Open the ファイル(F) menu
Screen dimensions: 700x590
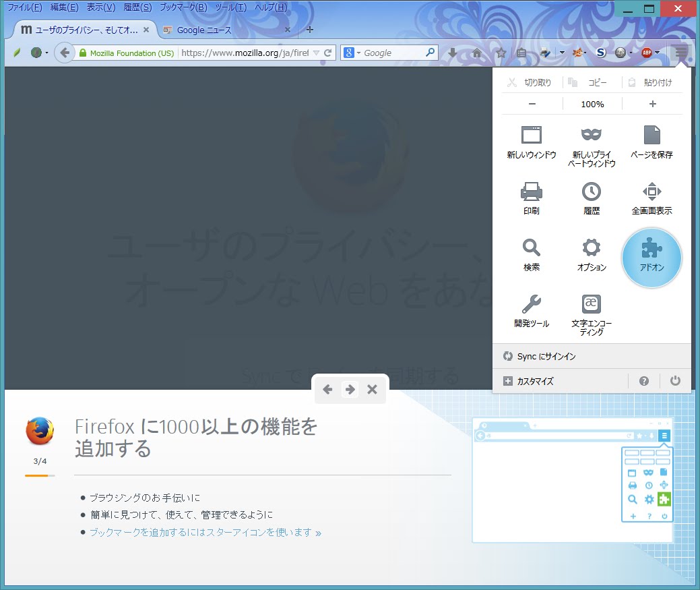(24, 7)
